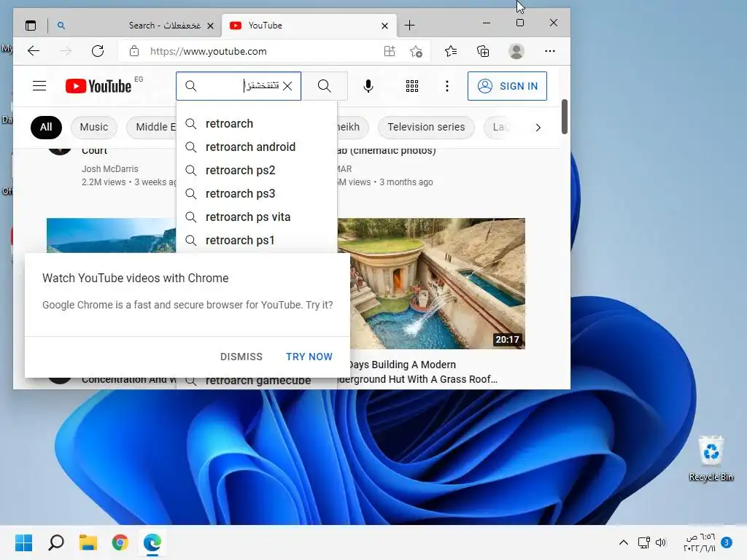This screenshot has width=747, height=560.
Task: Click TRY NOW in Chrome promo
Action: tap(309, 357)
